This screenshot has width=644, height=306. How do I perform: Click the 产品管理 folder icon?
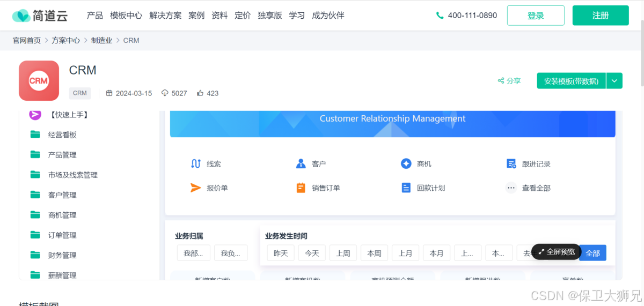point(35,154)
